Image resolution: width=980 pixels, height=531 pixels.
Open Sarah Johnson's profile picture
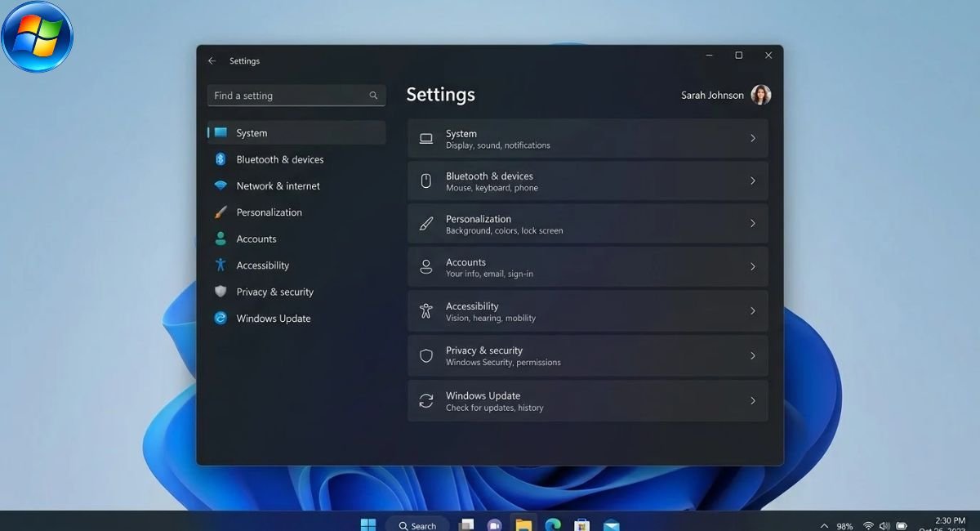tap(761, 96)
